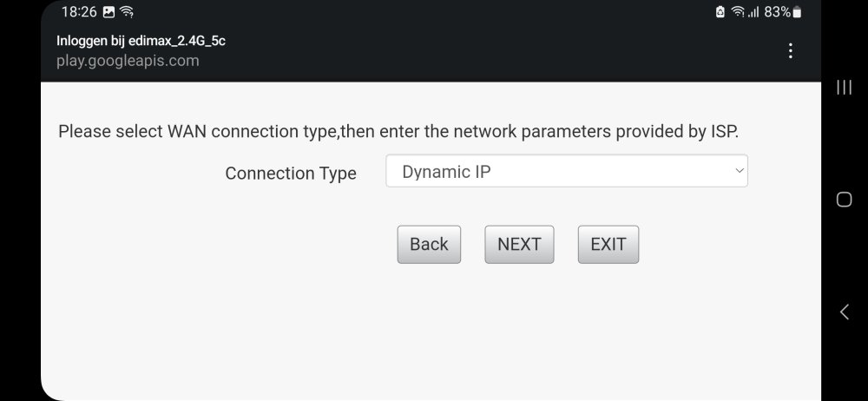868x401 pixels.
Task: Tap the battery icon in status bar
Action: click(x=798, y=12)
